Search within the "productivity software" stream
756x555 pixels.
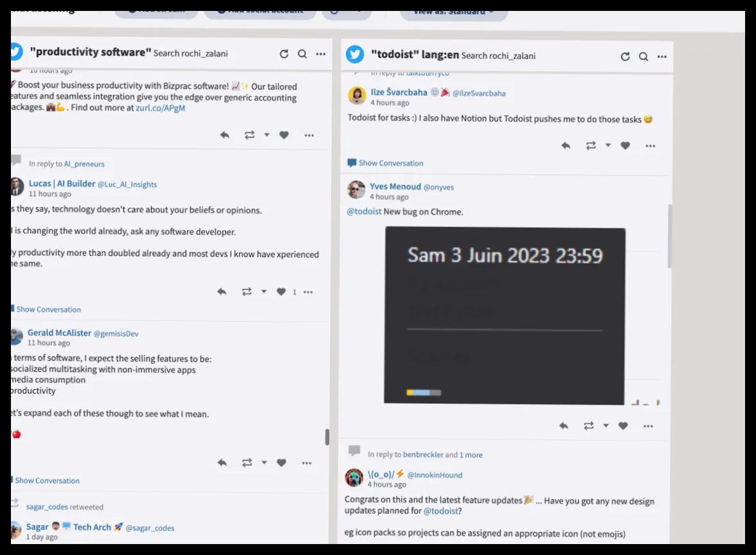coord(302,54)
